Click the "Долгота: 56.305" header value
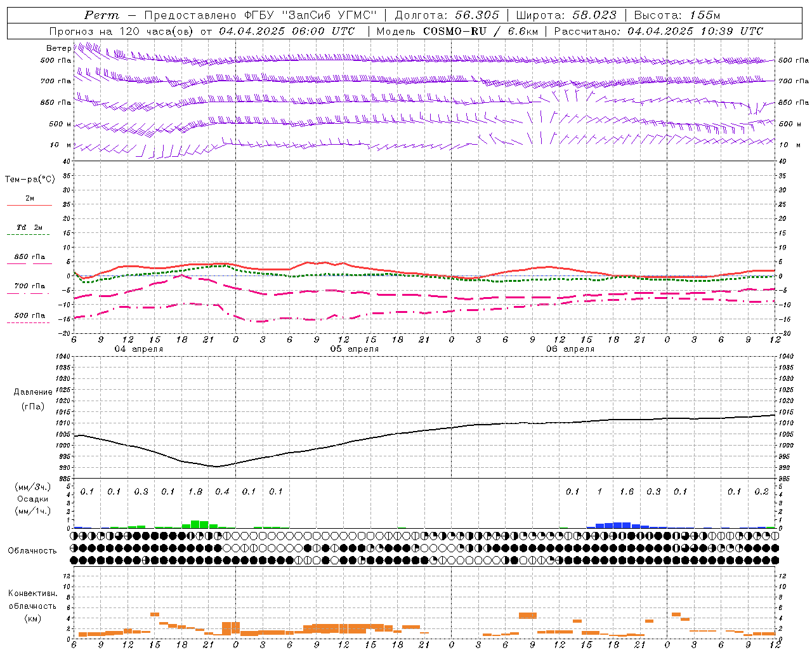The height and width of the screenshot is (650, 812). tap(447, 15)
